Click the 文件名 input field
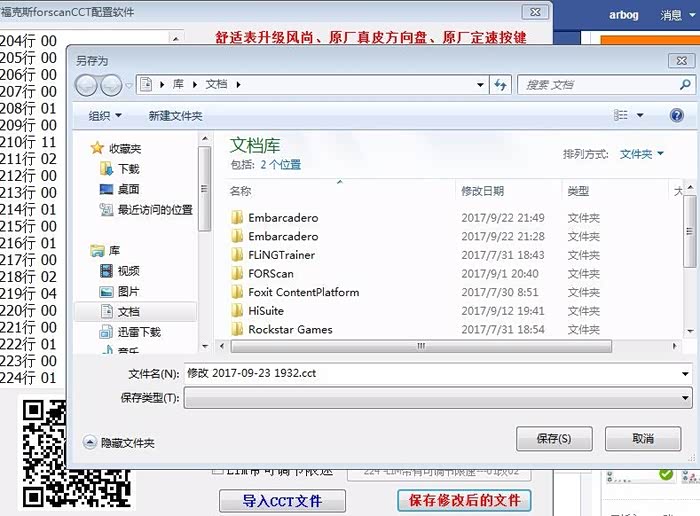The image size is (700, 516). 432,373
